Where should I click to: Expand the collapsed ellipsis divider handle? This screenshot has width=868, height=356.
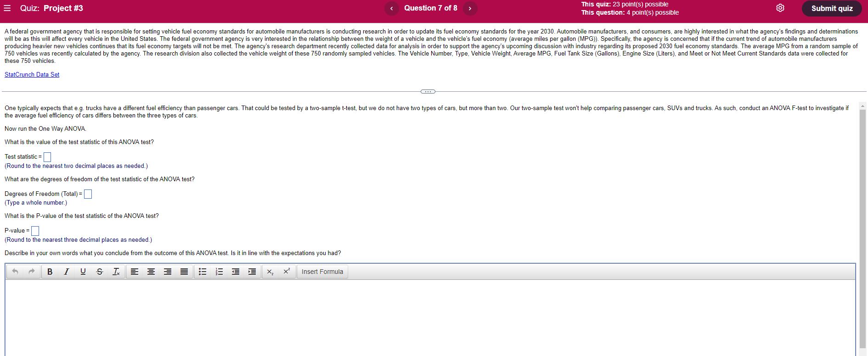click(x=428, y=91)
